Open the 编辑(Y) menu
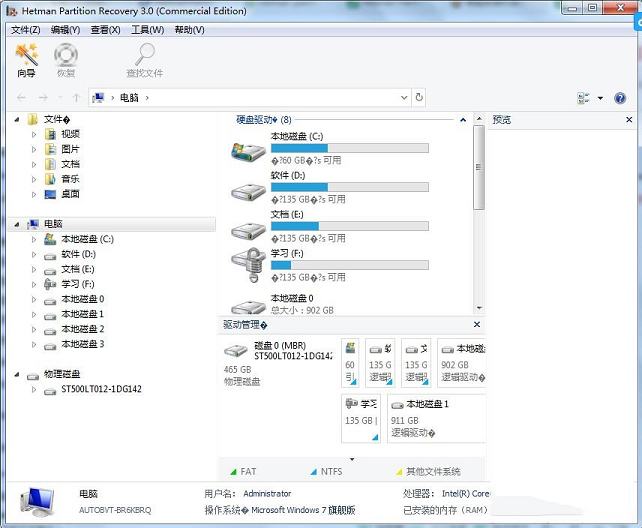The height and width of the screenshot is (528, 642). point(65,30)
